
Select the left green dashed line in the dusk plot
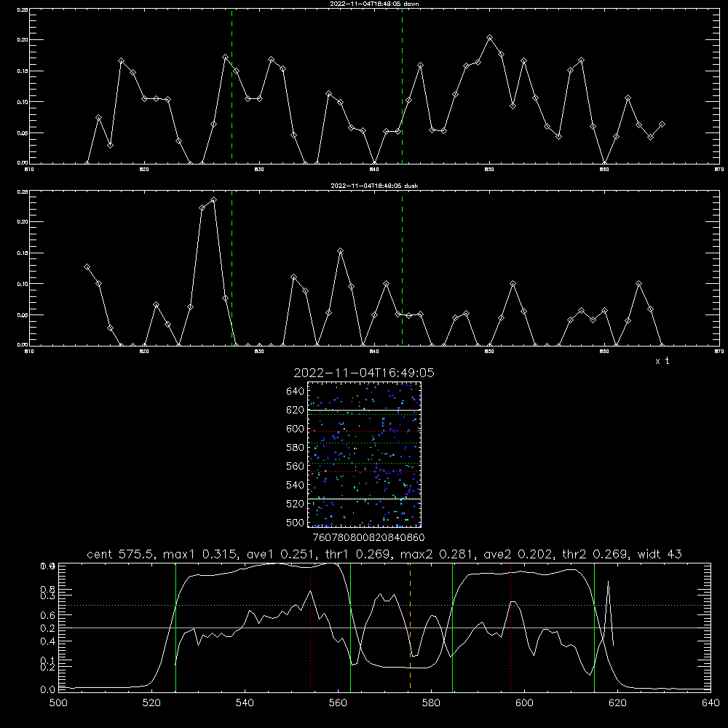click(232, 269)
